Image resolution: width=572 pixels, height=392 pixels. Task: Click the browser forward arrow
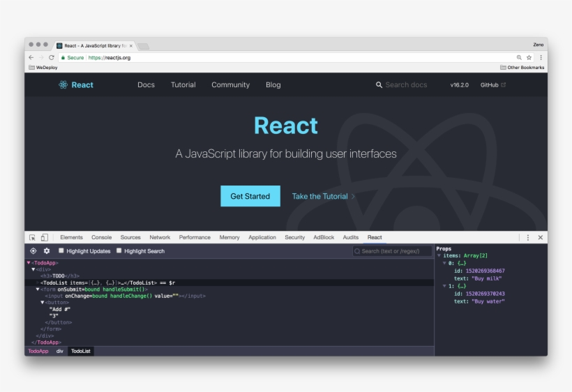41,57
